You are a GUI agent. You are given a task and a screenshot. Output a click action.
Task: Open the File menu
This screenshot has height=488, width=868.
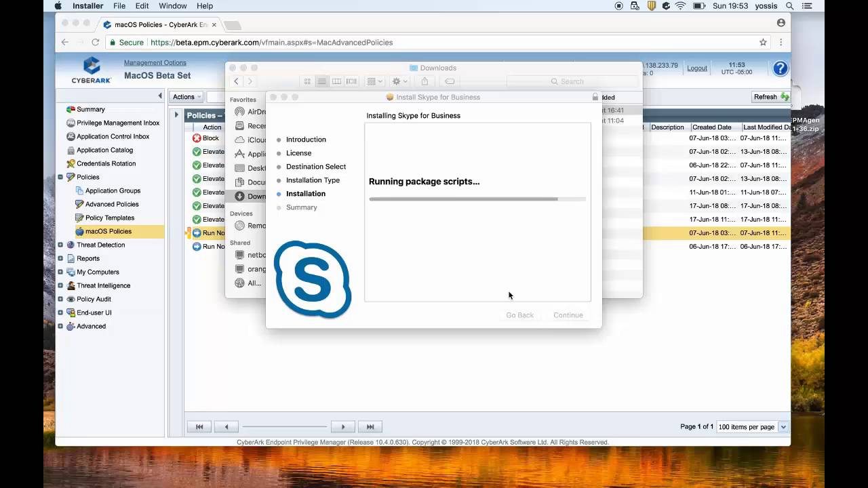pyautogui.click(x=119, y=5)
